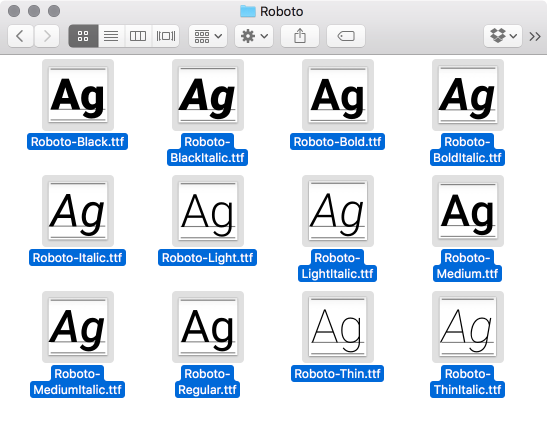Click the Roboto-BoldItalic.ttf file name
Viewport: 547px width, 428px height.
pos(467,150)
